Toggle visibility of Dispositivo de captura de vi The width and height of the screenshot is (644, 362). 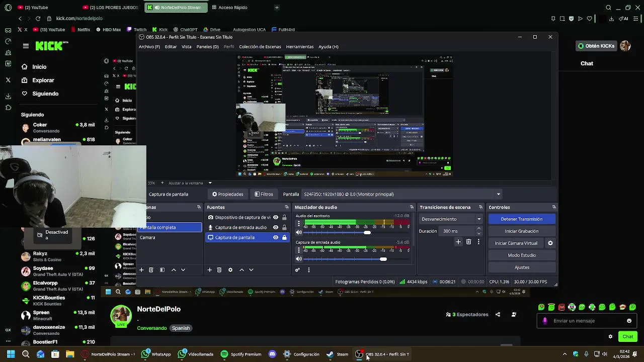(275, 218)
